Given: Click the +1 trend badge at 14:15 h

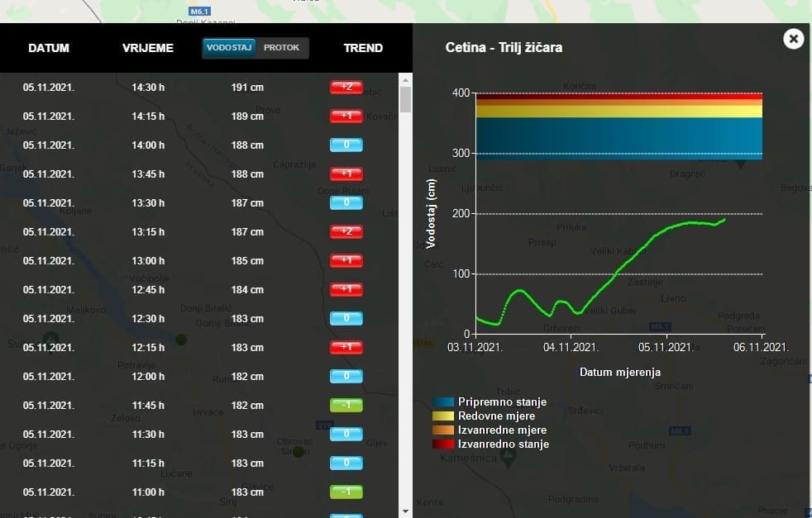Looking at the screenshot, I should 346,116.
